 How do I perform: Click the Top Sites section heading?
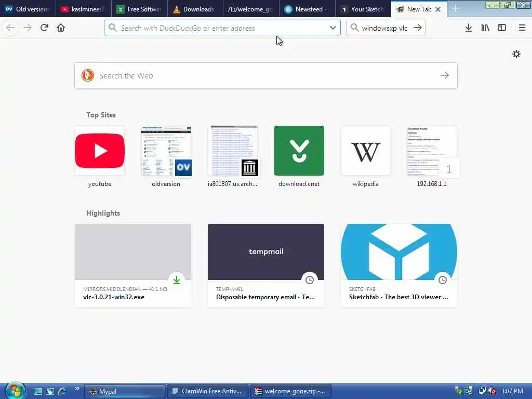pyautogui.click(x=101, y=115)
